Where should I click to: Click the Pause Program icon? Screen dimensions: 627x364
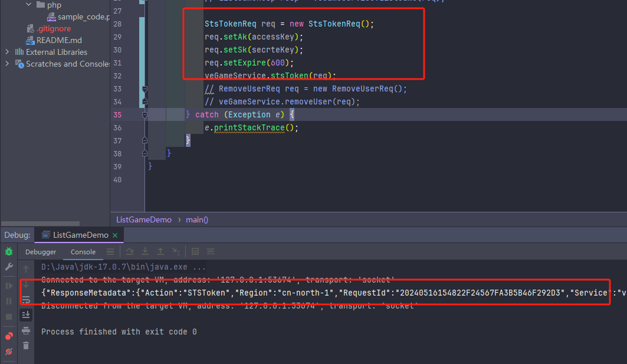tap(9, 301)
